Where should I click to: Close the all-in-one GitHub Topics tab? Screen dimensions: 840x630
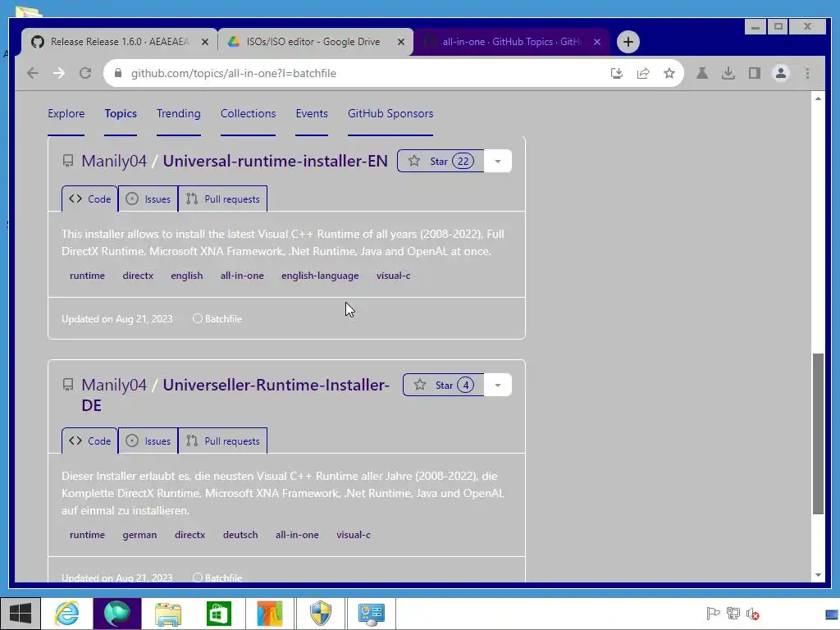597,42
